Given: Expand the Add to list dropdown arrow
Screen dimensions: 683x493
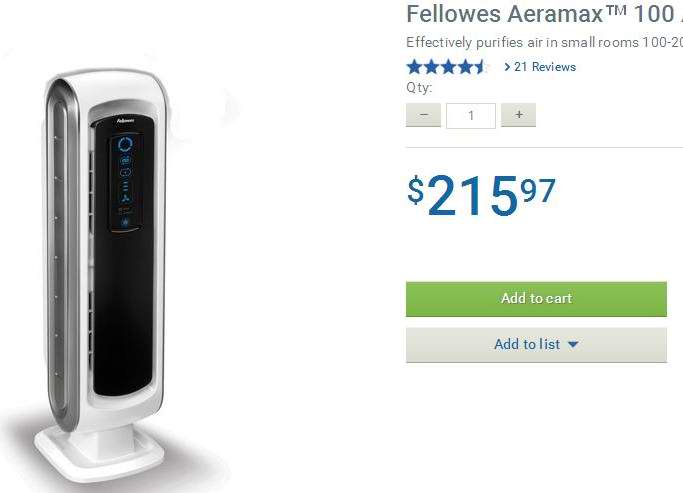Looking at the screenshot, I should (x=573, y=344).
